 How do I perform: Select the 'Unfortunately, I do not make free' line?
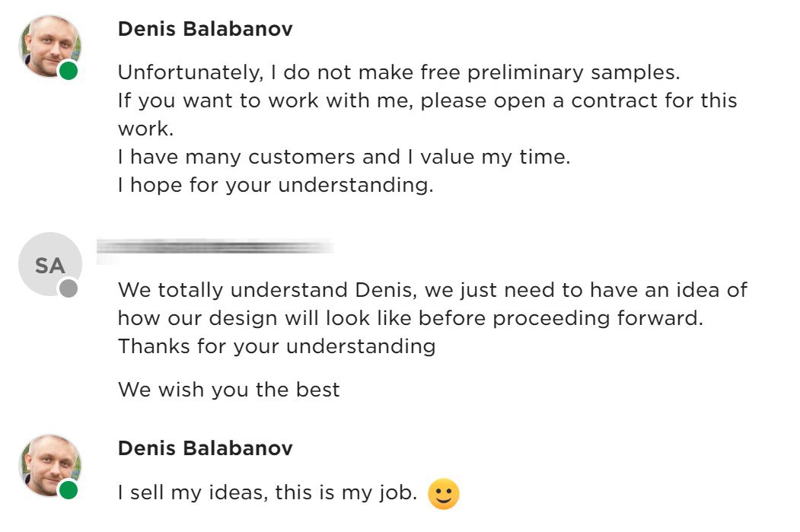coord(399,72)
